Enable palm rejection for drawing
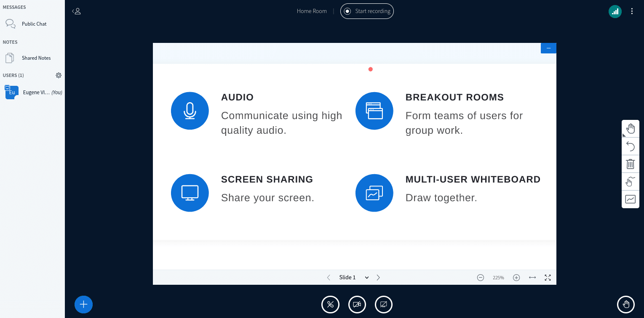 [x=630, y=181]
